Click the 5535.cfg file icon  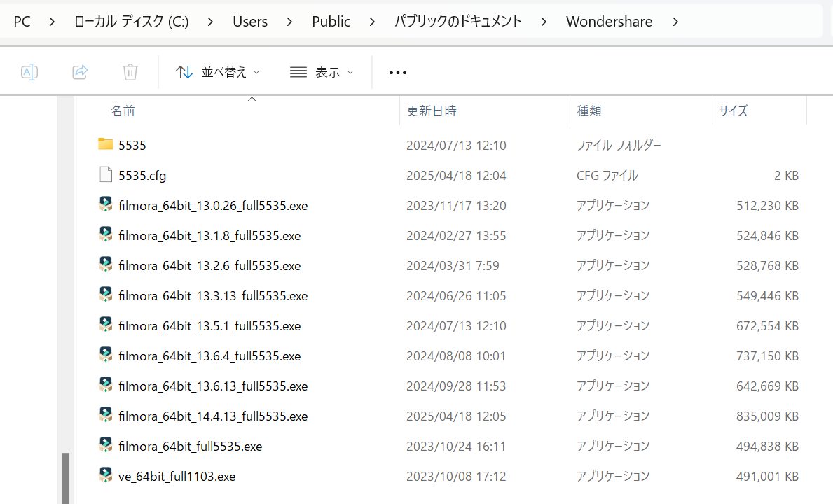[x=106, y=174]
